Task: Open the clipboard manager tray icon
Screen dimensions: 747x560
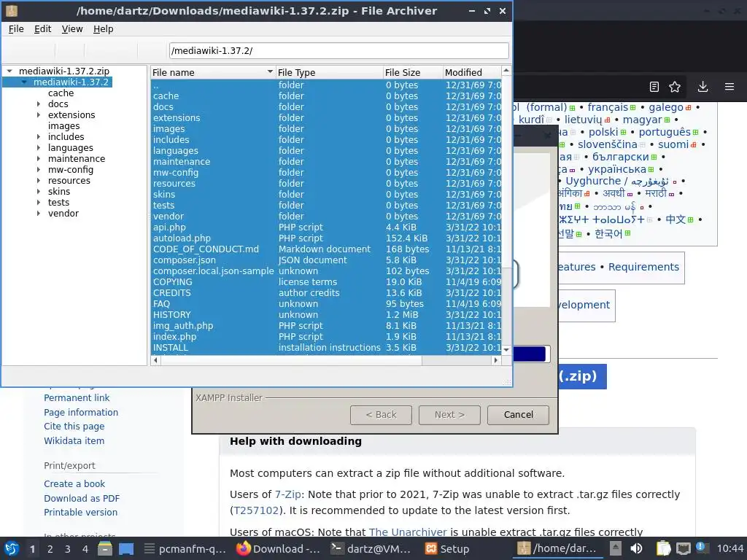Action: pyautogui.click(x=663, y=548)
